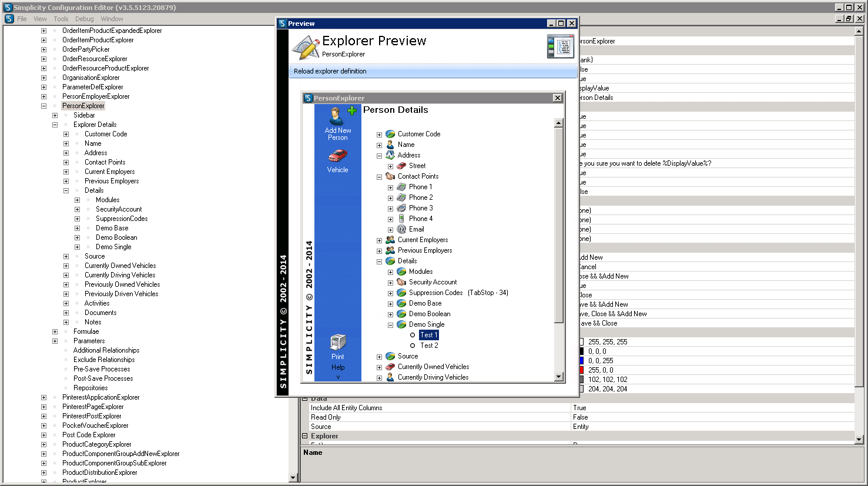The image size is (868, 486).
Task: Select OrganisationExplorer in left tree
Action: (91, 78)
